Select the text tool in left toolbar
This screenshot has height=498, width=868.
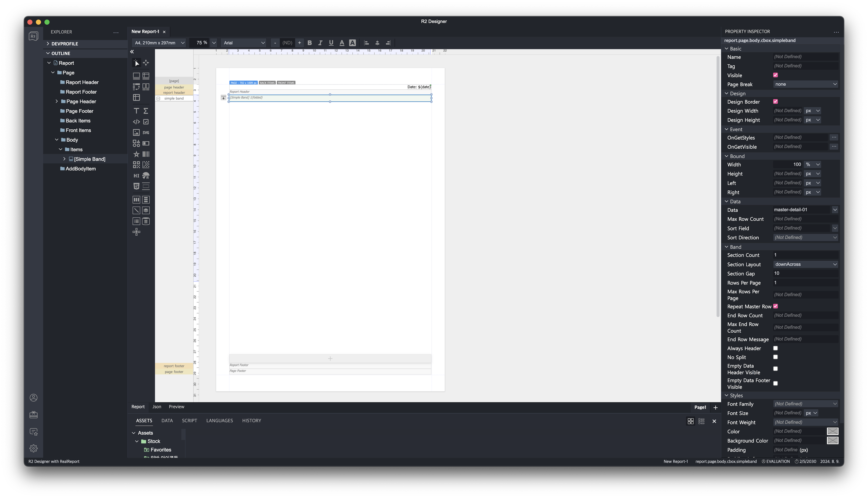[136, 111]
